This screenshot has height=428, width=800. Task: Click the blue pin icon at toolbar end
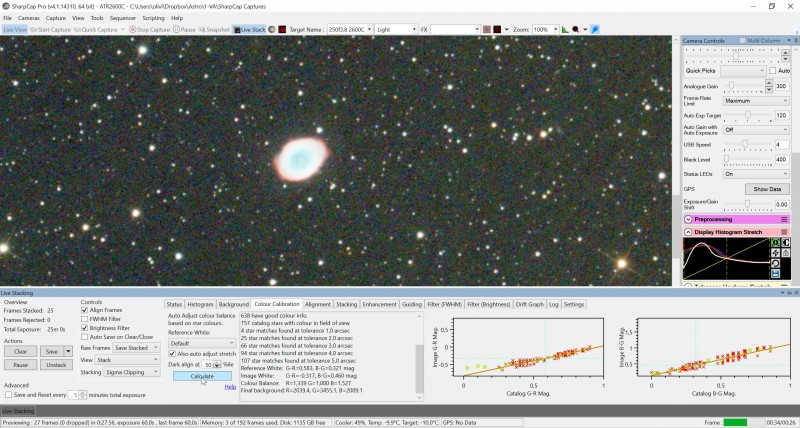594,30
